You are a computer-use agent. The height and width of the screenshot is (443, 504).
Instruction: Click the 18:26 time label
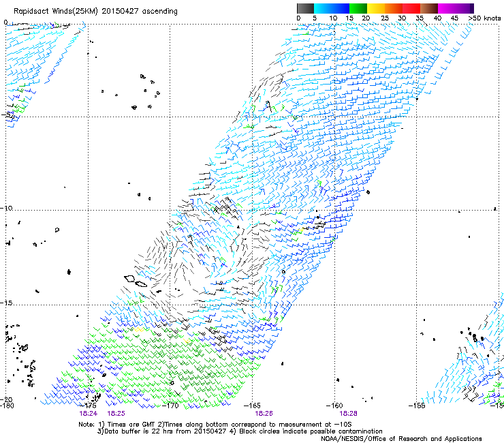[x=264, y=414]
